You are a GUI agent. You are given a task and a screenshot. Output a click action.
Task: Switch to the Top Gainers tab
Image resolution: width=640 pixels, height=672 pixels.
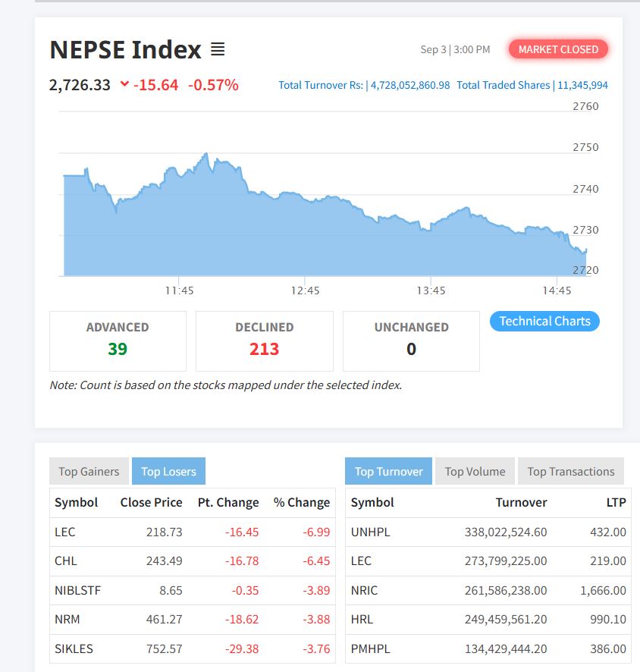(89, 471)
